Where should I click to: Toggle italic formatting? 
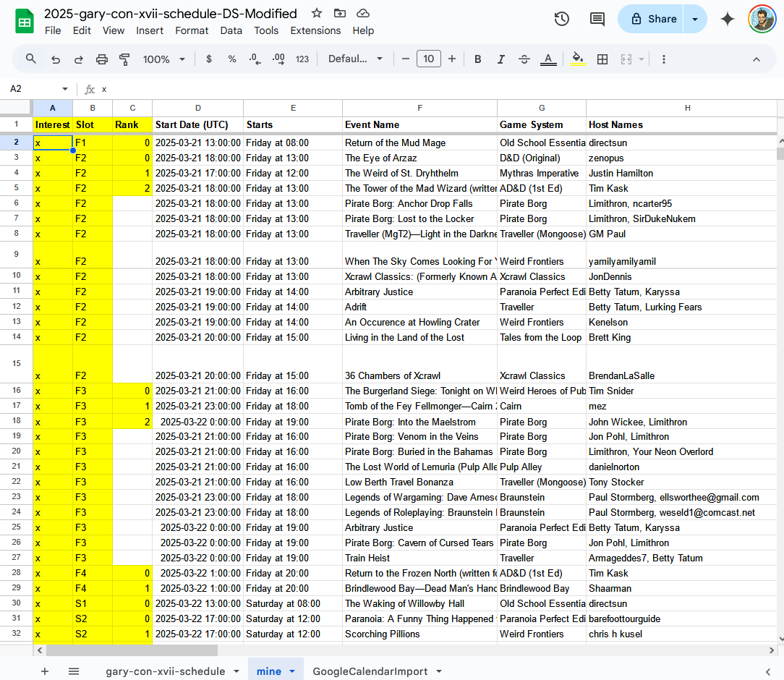(x=500, y=59)
